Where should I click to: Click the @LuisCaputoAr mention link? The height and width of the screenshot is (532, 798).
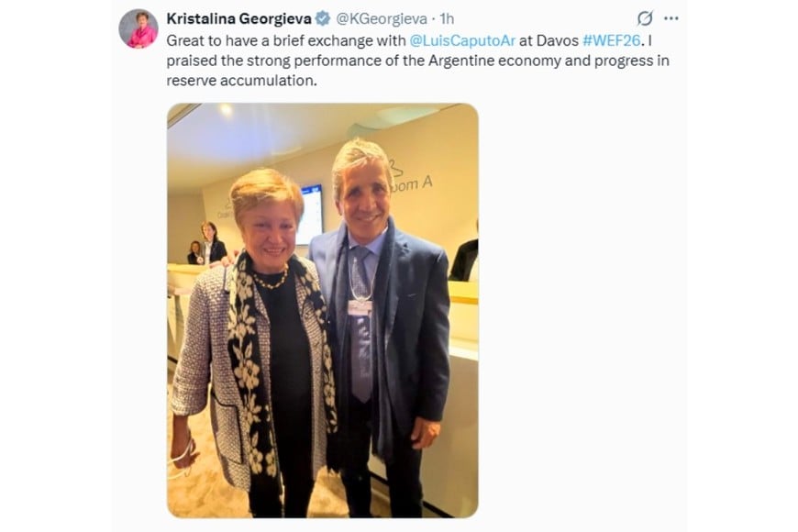click(x=462, y=40)
